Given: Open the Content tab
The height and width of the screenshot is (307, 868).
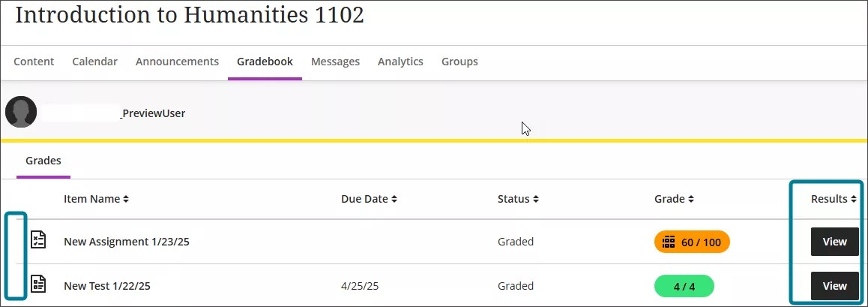Looking at the screenshot, I should [34, 62].
